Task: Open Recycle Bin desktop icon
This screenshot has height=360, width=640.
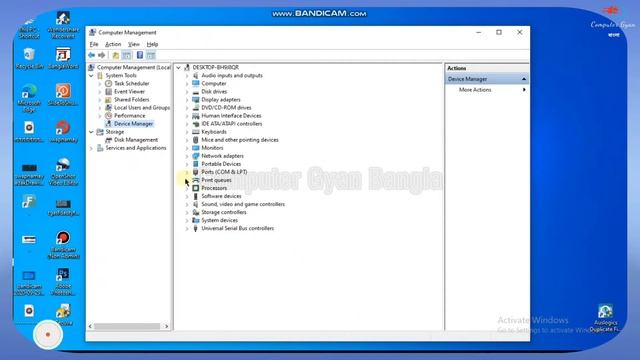Action: [29, 58]
